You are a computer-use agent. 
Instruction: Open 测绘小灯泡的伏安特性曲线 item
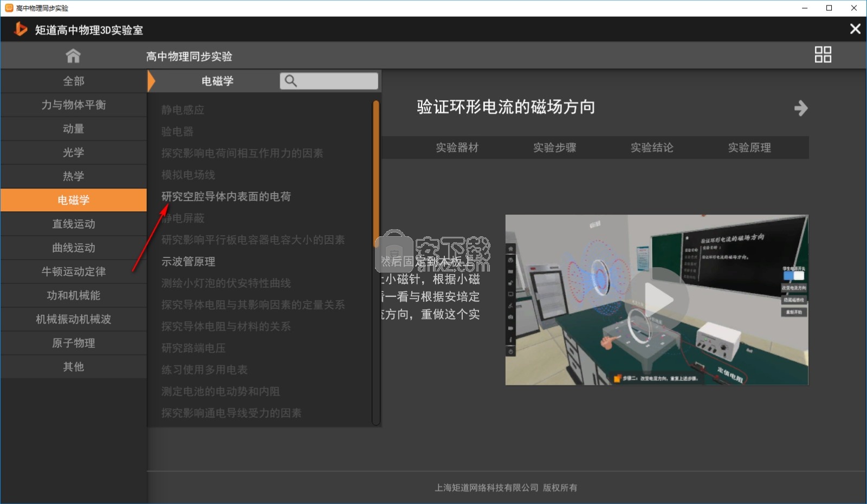[x=226, y=283]
